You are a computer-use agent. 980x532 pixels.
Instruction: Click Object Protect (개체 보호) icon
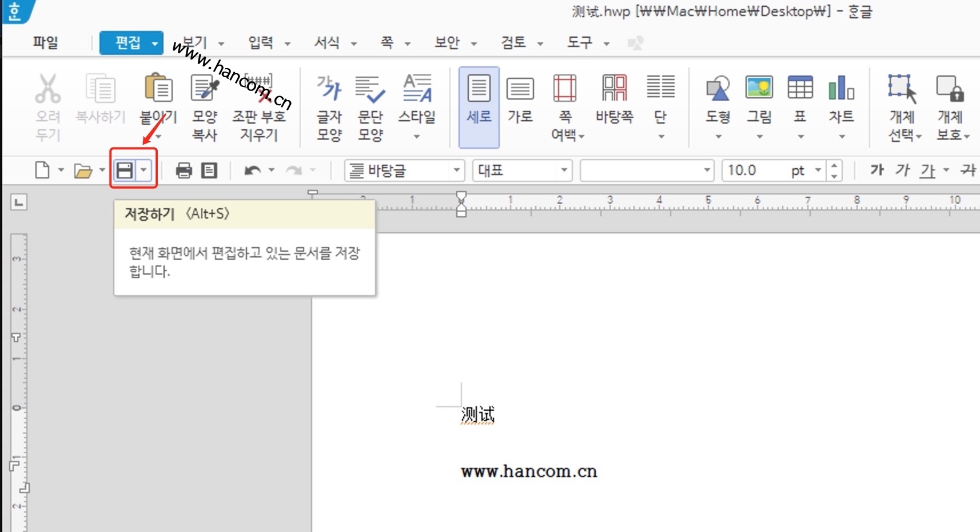coord(950,89)
